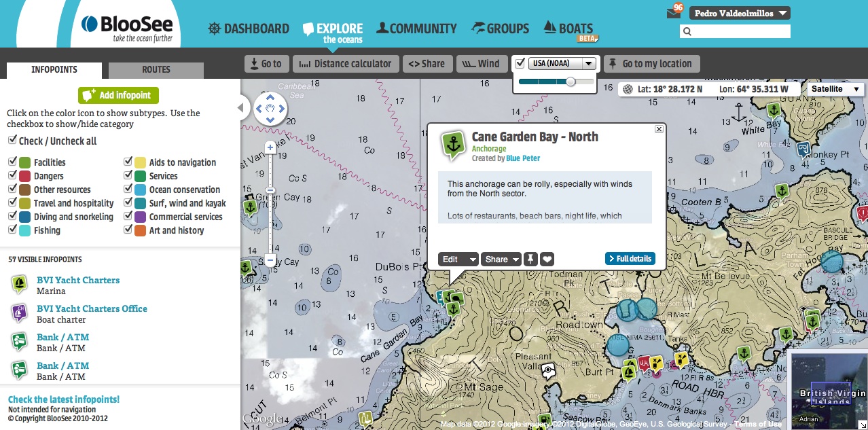Select the diving mask marker near Monkey Pt
Image resolution: width=868 pixels, height=430 pixels.
coord(803,149)
